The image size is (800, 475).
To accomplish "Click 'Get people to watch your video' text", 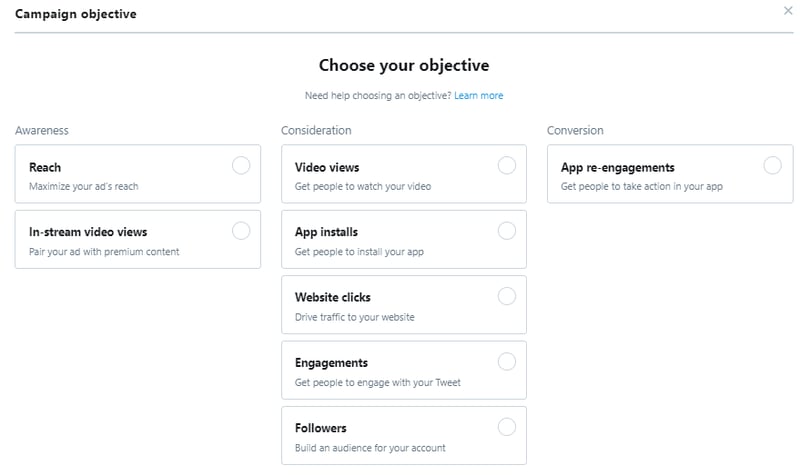I will click(x=363, y=187).
